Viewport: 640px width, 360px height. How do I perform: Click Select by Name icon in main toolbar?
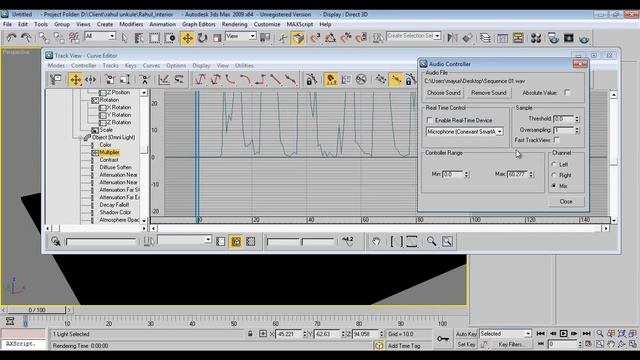139,38
